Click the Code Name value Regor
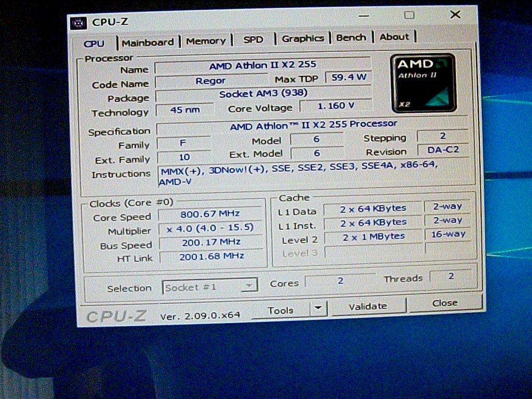The height and width of the screenshot is (399, 532). tap(211, 81)
